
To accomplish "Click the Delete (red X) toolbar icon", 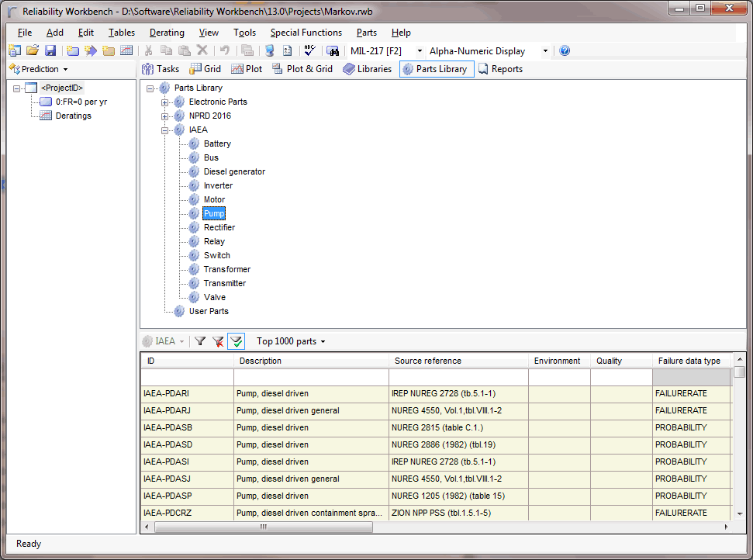I will (x=203, y=50).
